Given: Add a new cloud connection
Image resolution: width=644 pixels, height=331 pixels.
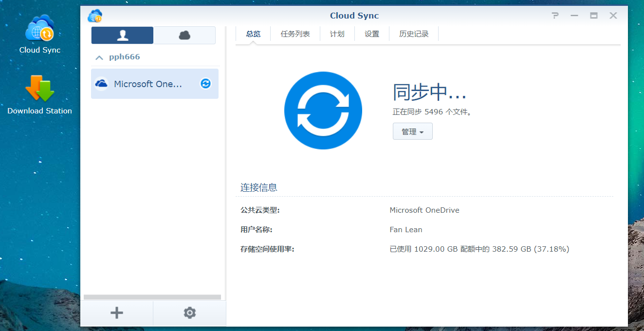Looking at the screenshot, I should (117, 313).
